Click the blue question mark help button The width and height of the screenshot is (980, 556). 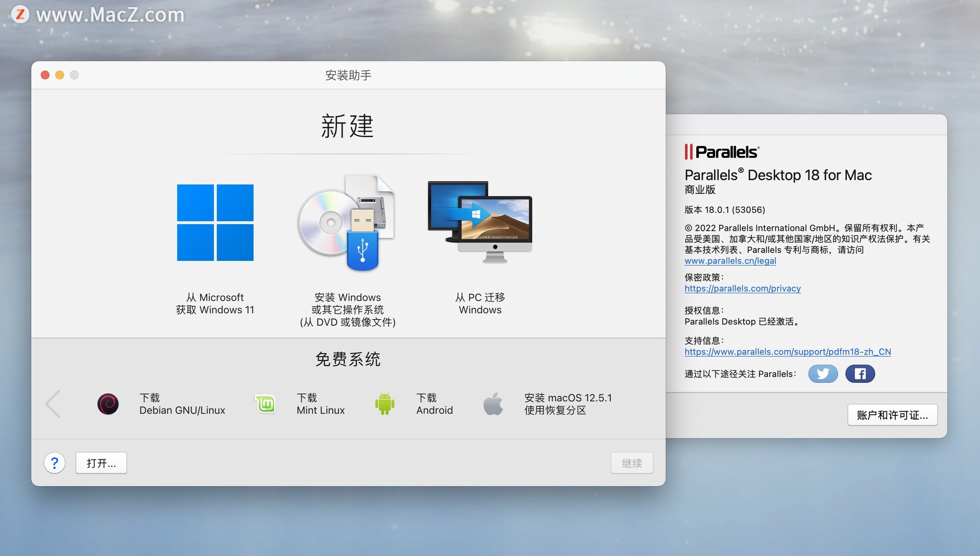[55, 463]
